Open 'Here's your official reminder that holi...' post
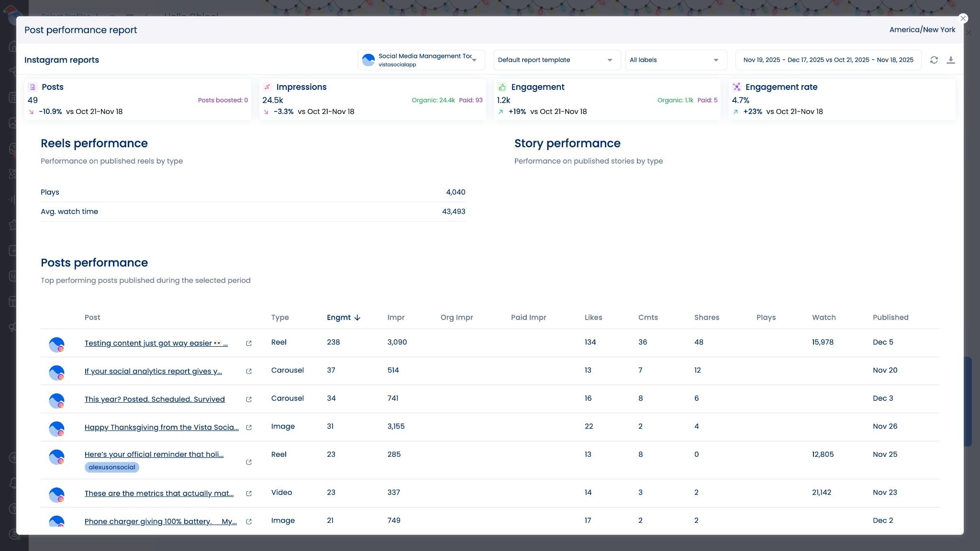980x551 pixels. 154,454
